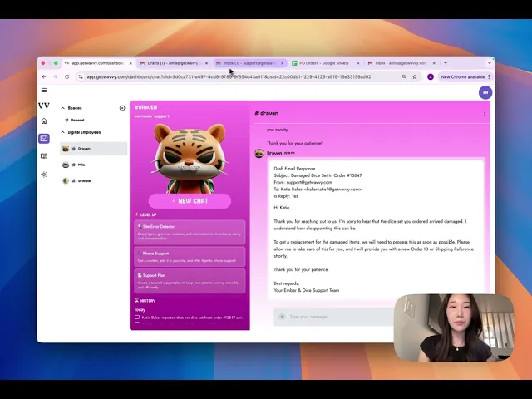Reload the page with refresh icon
532x399 pixels.
[x=66, y=77]
